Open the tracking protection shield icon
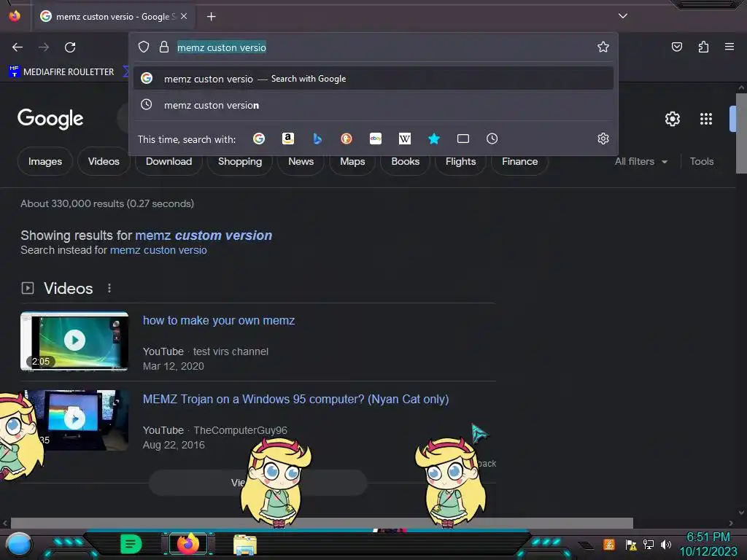The image size is (747, 560). point(144,47)
